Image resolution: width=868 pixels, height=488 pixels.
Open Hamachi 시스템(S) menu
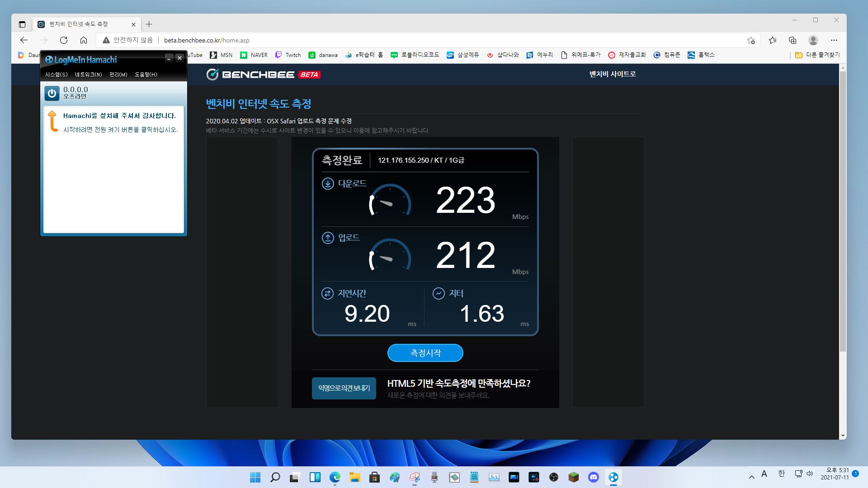[57, 75]
